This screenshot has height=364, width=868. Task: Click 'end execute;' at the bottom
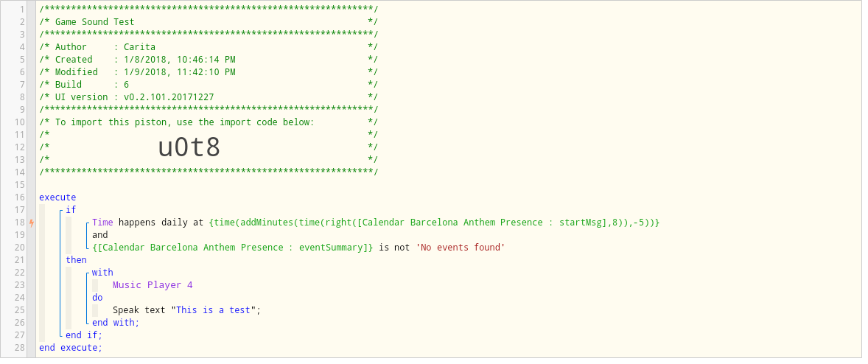[71, 347]
